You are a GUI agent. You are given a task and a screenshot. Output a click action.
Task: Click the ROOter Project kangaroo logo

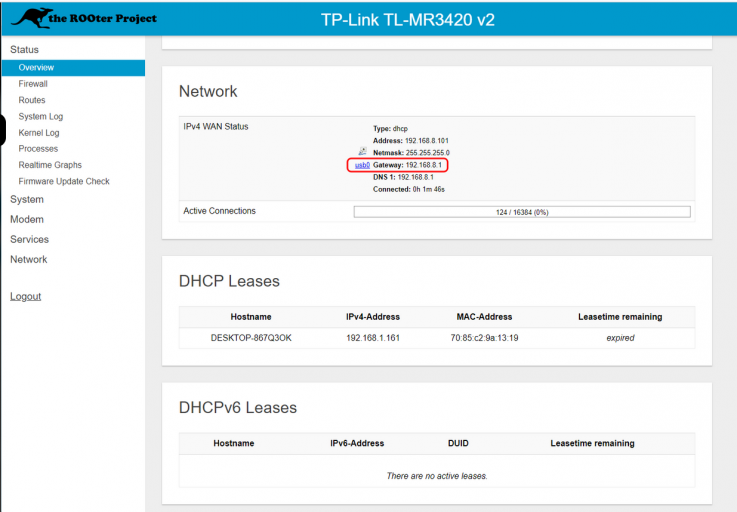tap(84, 18)
